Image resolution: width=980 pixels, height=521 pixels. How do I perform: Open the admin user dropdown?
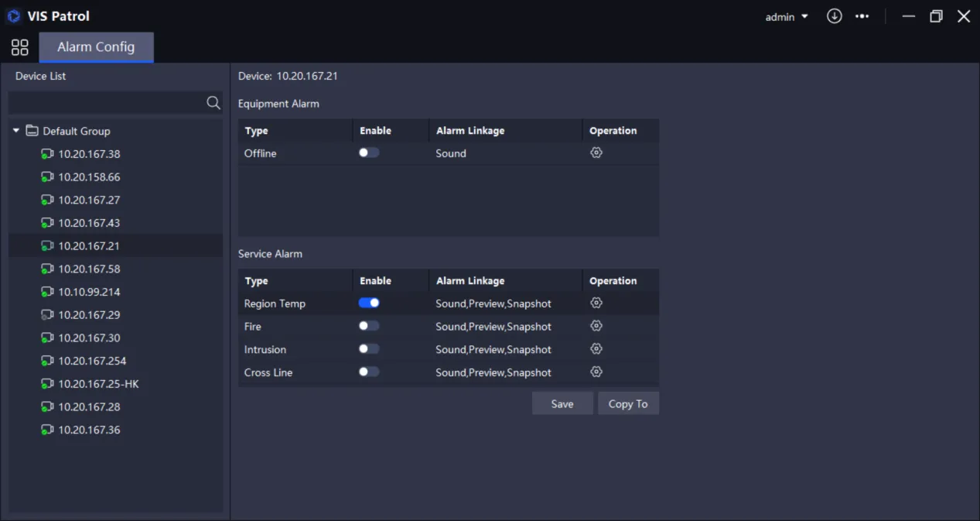[x=787, y=16]
